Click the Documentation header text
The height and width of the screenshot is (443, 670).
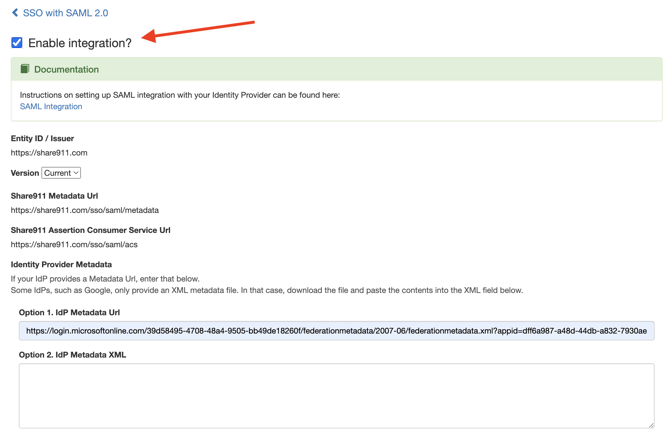coord(66,69)
